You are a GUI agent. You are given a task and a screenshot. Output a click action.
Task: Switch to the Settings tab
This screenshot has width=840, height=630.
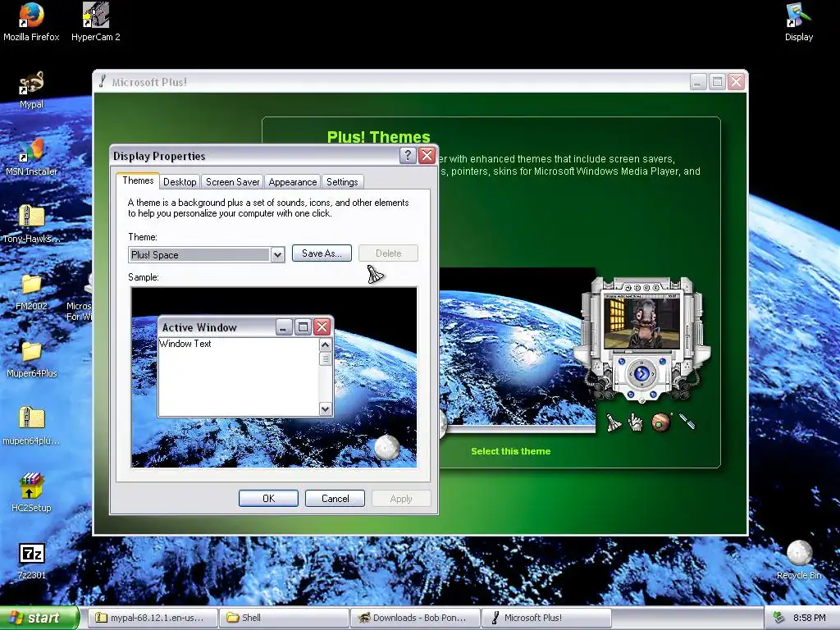342,182
